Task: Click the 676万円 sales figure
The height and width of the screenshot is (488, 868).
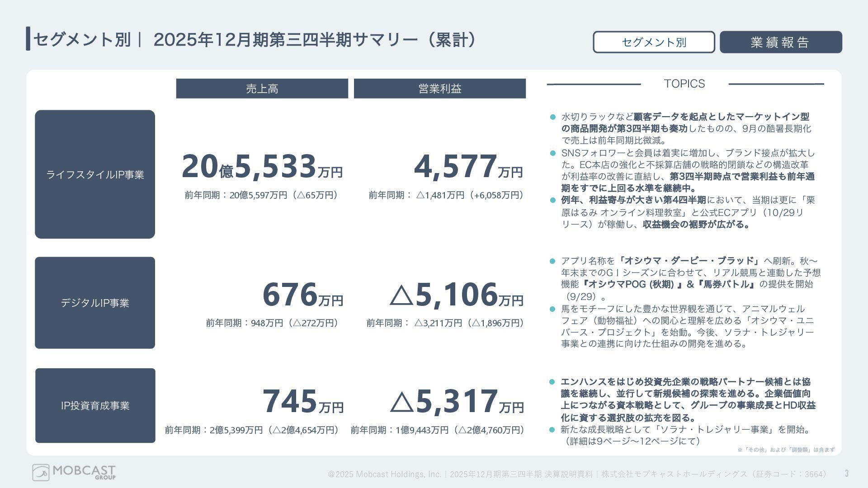Action: (x=302, y=295)
